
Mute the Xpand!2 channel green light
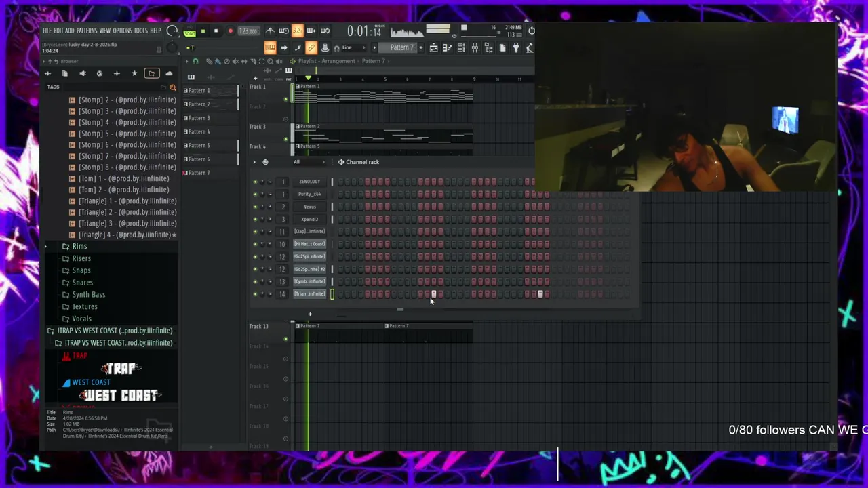pos(255,219)
